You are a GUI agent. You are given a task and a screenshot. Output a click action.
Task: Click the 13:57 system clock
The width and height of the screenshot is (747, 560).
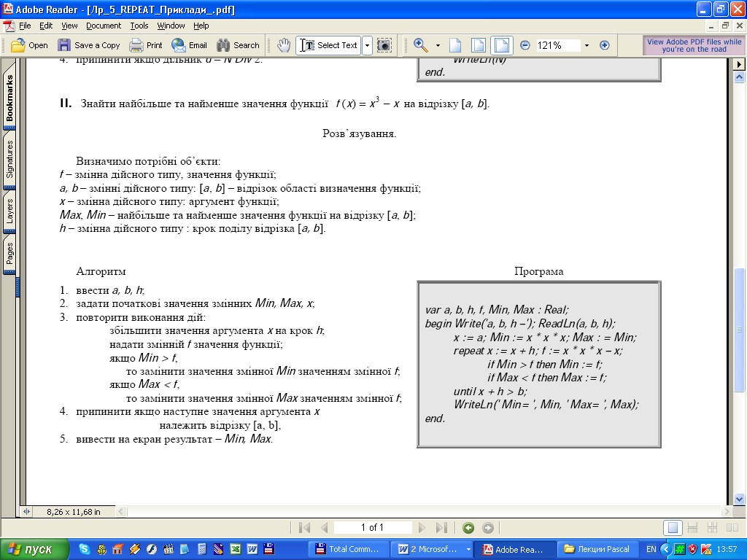(x=727, y=549)
